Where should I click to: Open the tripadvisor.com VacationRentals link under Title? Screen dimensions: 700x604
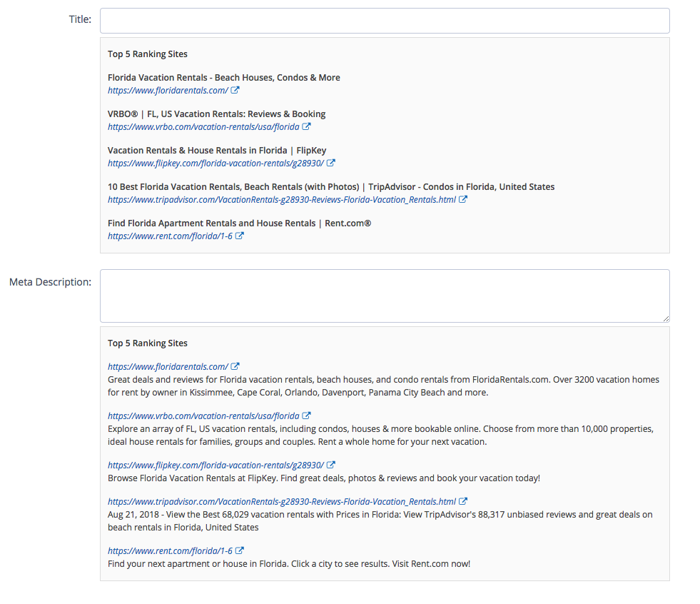282,200
